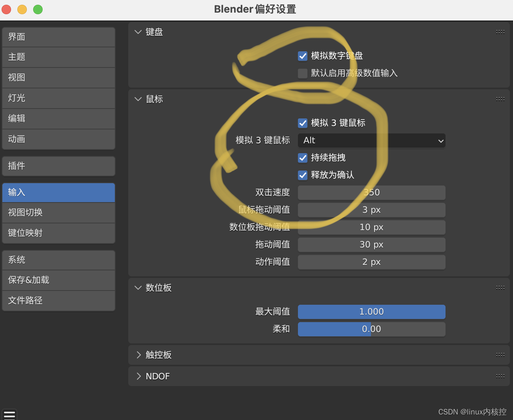Switch to the 主题 tab
Viewport: 513px width, 420px height.
(58, 57)
